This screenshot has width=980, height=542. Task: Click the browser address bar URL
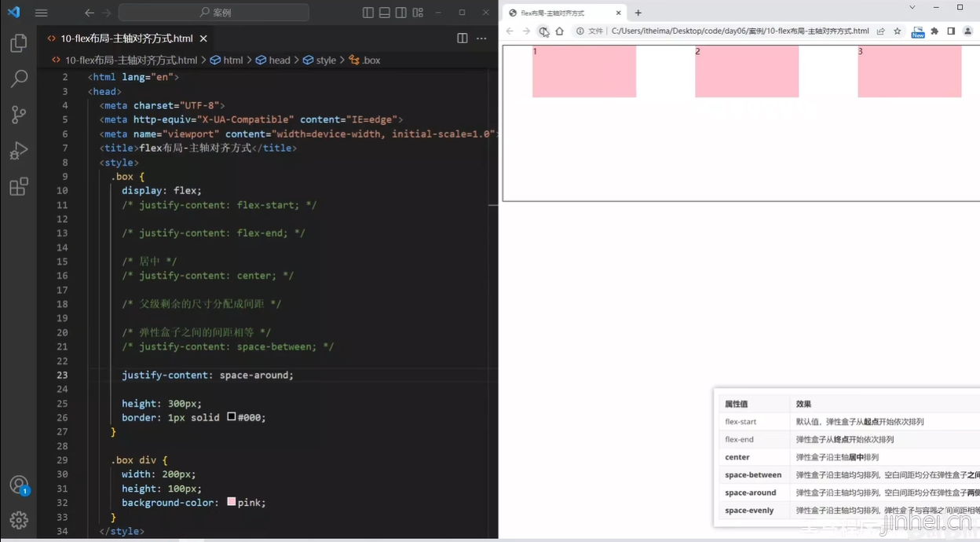[740, 31]
